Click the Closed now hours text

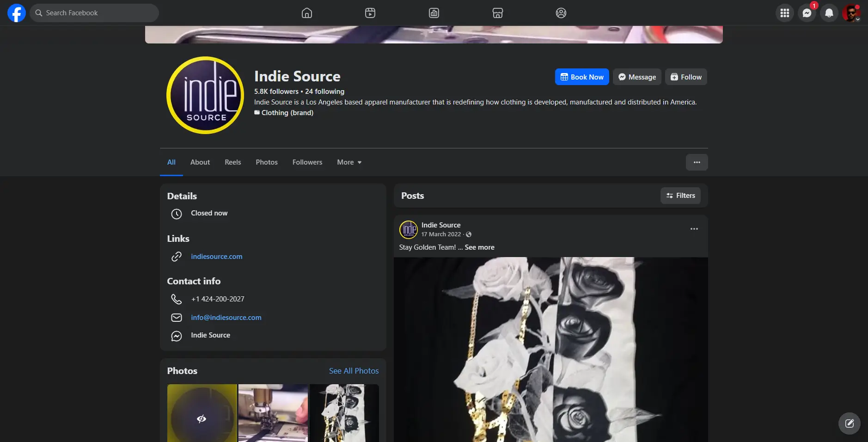coord(209,213)
